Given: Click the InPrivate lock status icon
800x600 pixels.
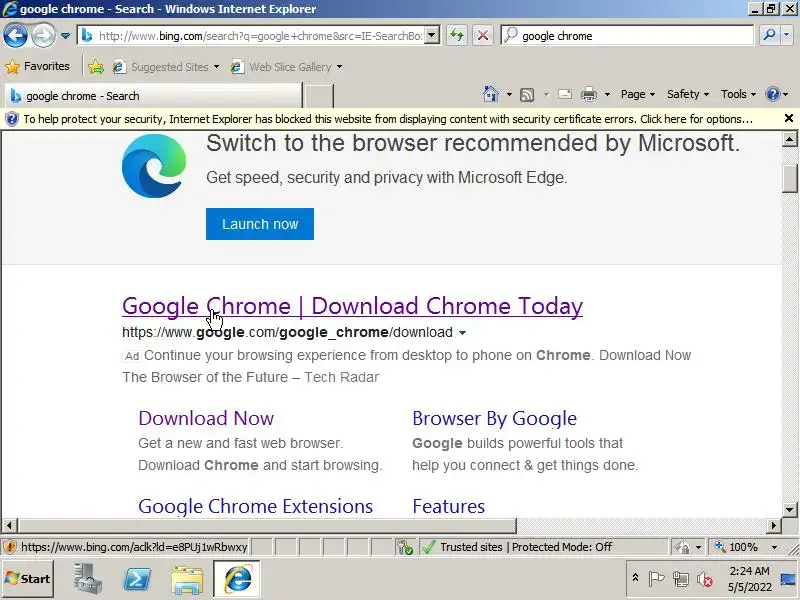Looking at the screenshot, I should pos(681,547).
